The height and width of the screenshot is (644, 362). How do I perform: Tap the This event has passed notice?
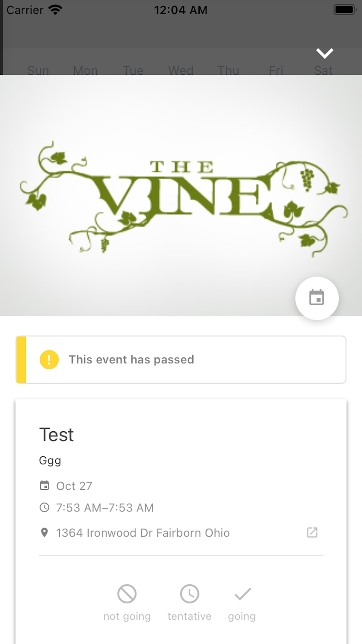[x=181, y=360]
